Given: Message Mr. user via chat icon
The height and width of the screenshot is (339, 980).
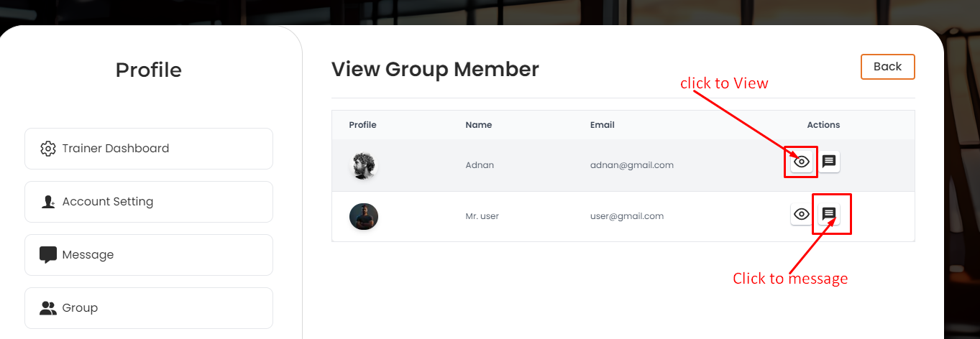Looking at the screenshot, I should (x=829, y=214).
